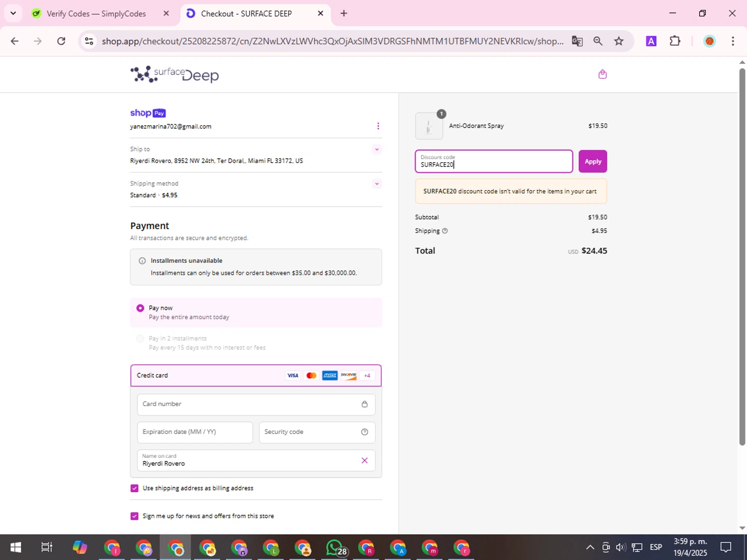This screenshot has height=560, width=747.
Task: Click the Visa card icon
Action: (x=293, y=375)
